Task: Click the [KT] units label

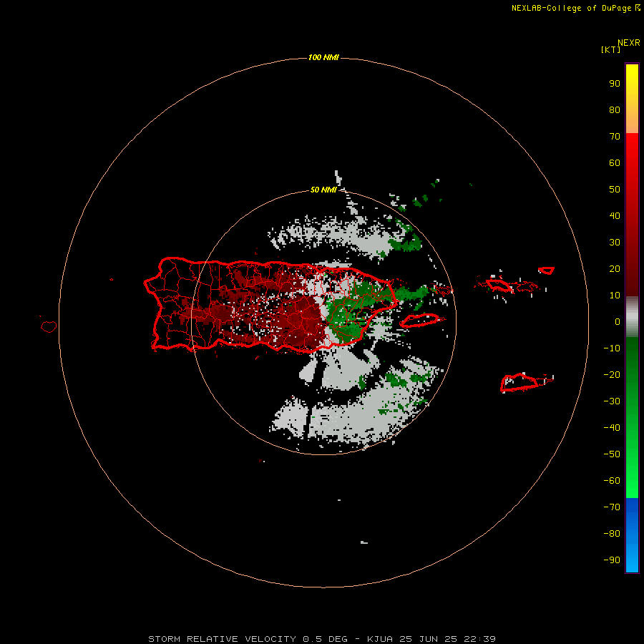Action: [610, 49]
